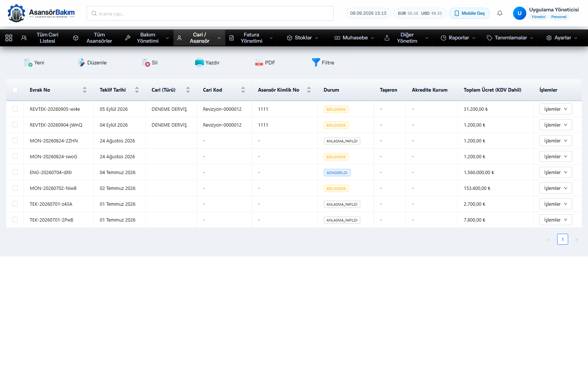Open the Fatura Yönetimi menu
588x368 pixels.
[251, 38]
